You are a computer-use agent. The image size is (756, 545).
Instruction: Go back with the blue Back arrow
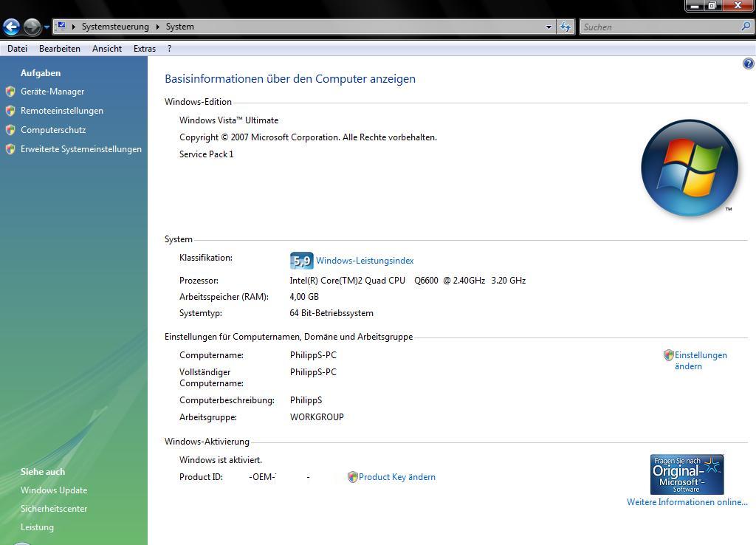[x=12, y=27]
